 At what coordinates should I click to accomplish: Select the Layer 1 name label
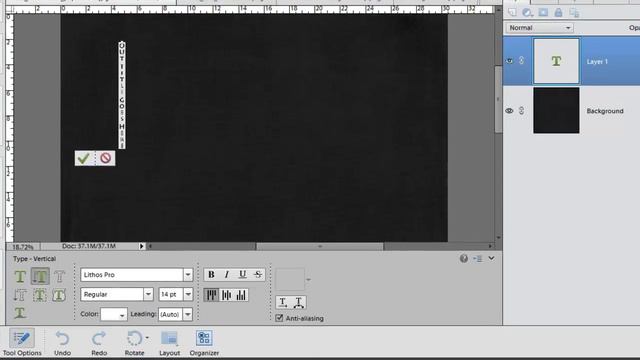coord(597,62)
